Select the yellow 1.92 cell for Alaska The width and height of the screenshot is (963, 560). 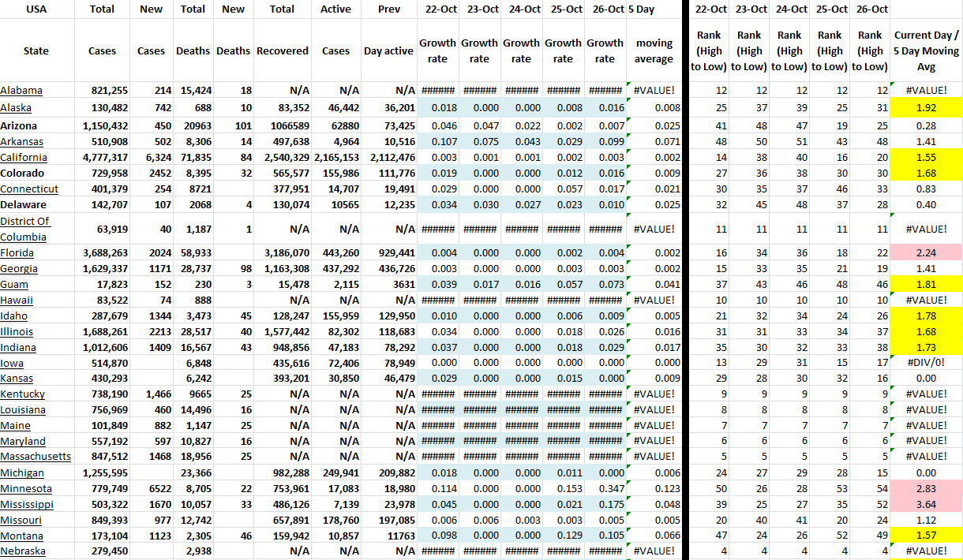927,108
